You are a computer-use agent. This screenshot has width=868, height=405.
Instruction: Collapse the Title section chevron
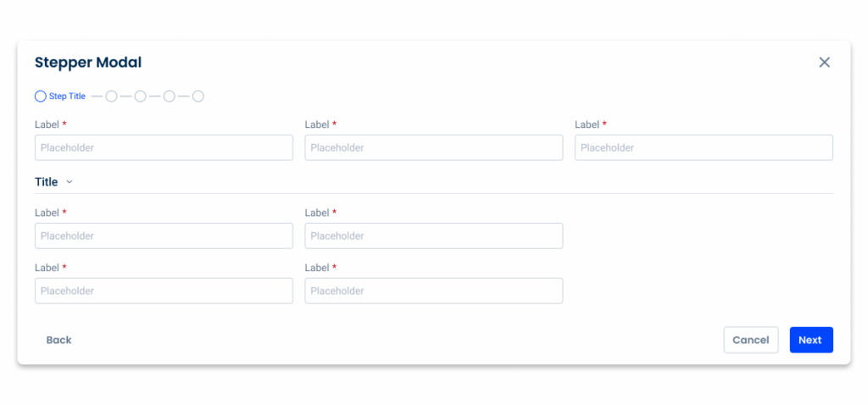tap(70, 182)
